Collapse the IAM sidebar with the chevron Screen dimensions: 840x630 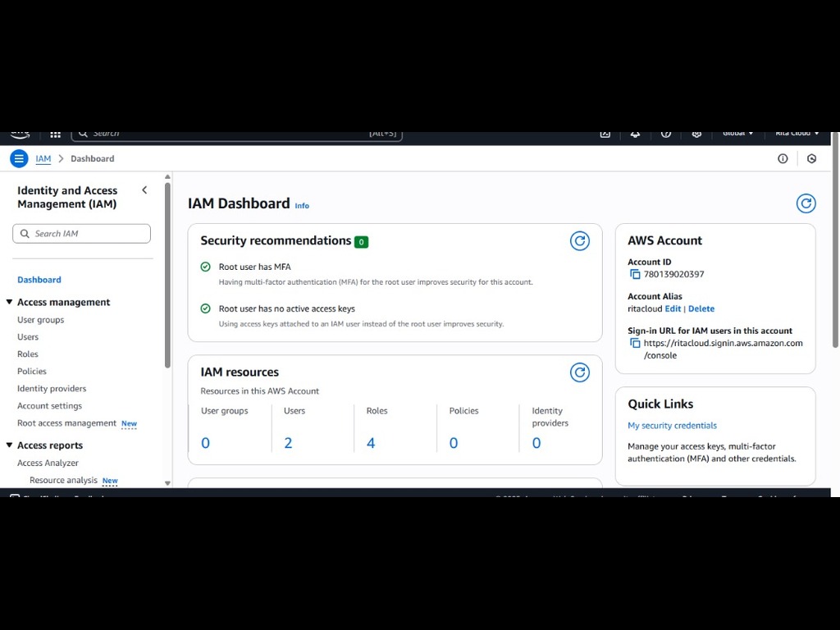144,190
